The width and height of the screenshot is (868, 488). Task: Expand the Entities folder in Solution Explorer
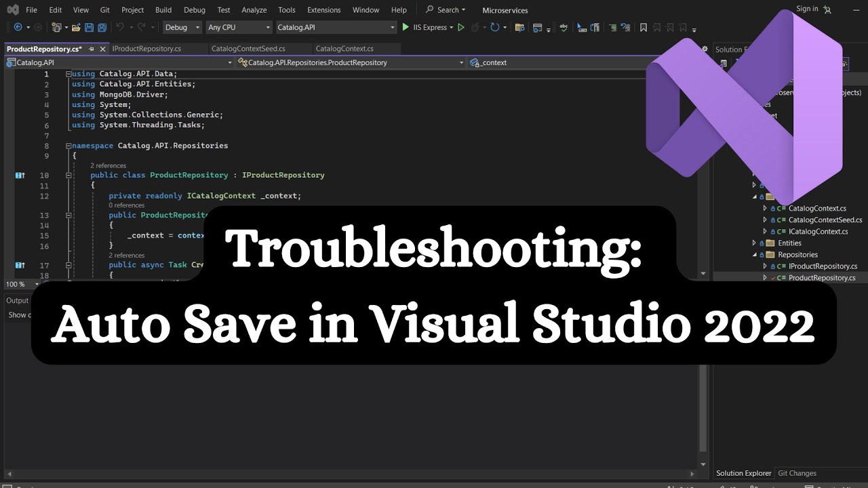(x=754, y=243)
